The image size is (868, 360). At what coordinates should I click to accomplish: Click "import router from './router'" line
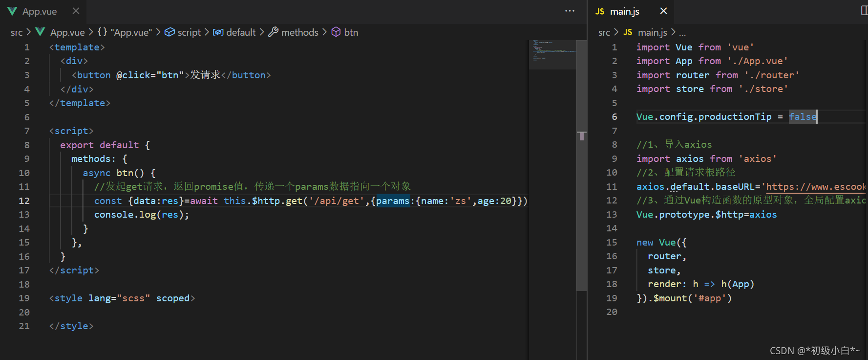tap(718, 75)
